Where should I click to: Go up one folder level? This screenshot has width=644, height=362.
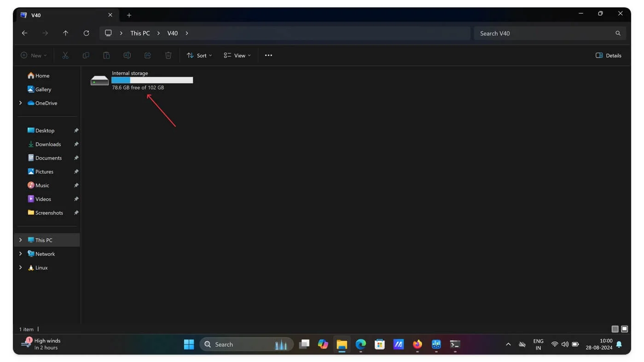point(65,33)
